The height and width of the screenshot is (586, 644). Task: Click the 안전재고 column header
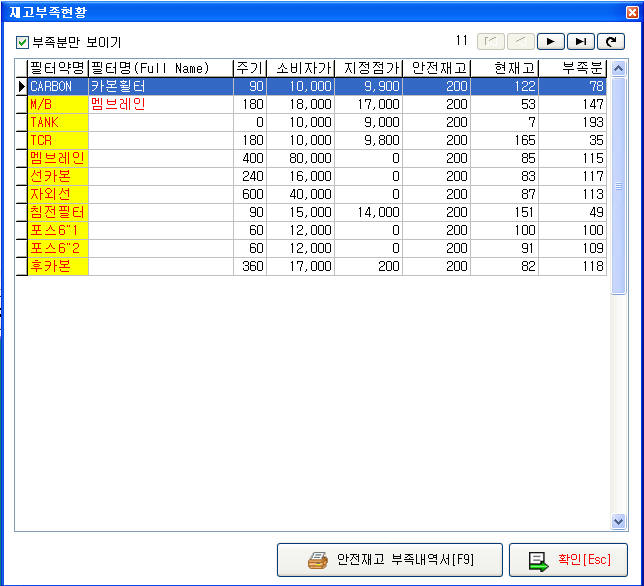[x=437, y=68]
